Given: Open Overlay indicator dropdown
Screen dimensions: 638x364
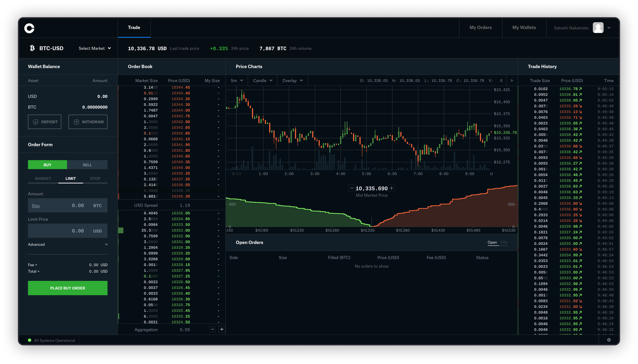Looking at the screenshot, I should [x=291, y=81].
